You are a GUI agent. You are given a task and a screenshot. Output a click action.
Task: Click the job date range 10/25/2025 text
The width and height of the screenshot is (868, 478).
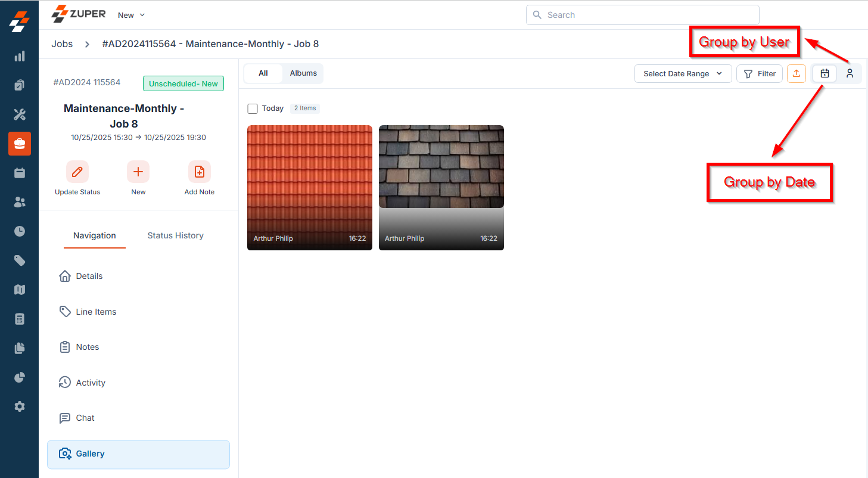tap(138, 138)
